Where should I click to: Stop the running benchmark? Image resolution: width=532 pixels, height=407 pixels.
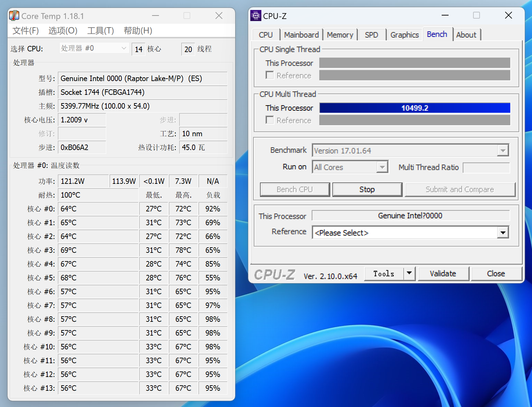[x=367, y=189]
